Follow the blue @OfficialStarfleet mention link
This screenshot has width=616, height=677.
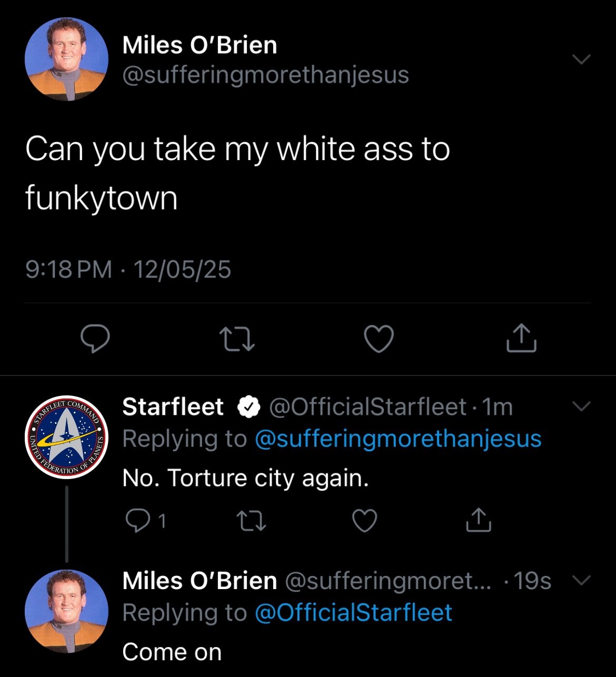point(353,612)
